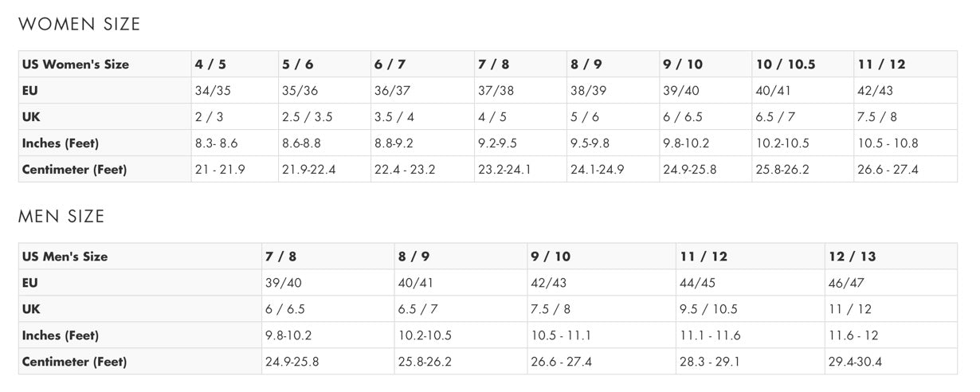Click the women's 10 / 10.5 column header

[785, 65]
